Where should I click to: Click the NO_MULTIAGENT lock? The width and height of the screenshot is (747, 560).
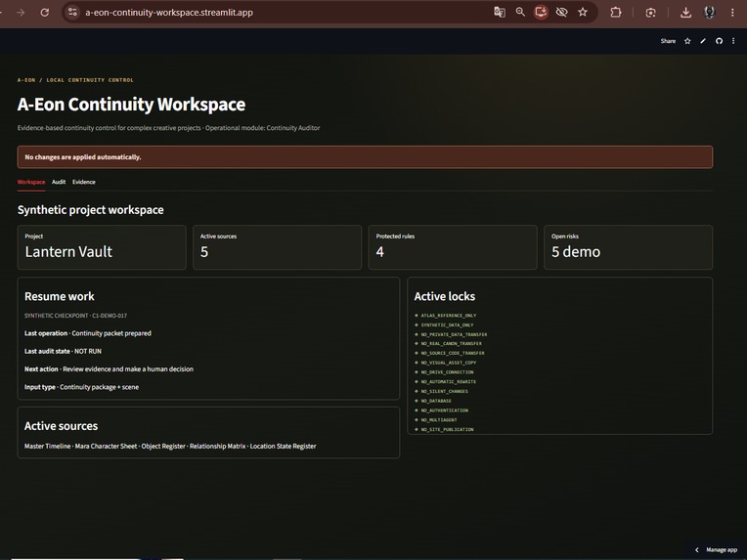pos(439,419)
